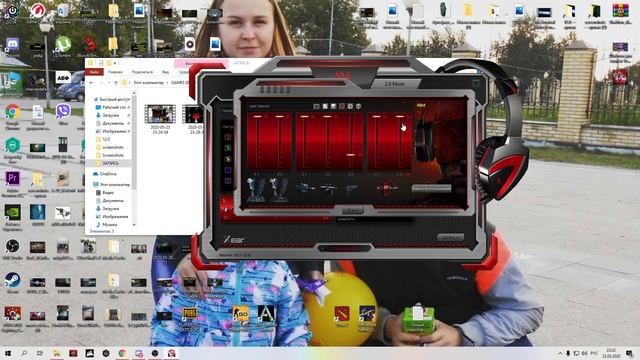Open Google Chrome desktop shortcut
Image resolution: width=640 pixels, height=360 pixels.
tap(13, 116)
